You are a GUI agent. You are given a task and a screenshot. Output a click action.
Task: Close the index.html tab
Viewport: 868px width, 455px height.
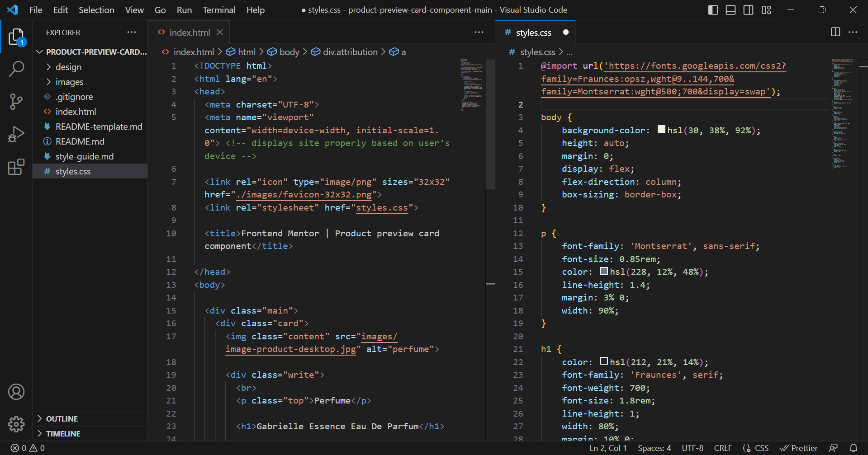point(220,32)
